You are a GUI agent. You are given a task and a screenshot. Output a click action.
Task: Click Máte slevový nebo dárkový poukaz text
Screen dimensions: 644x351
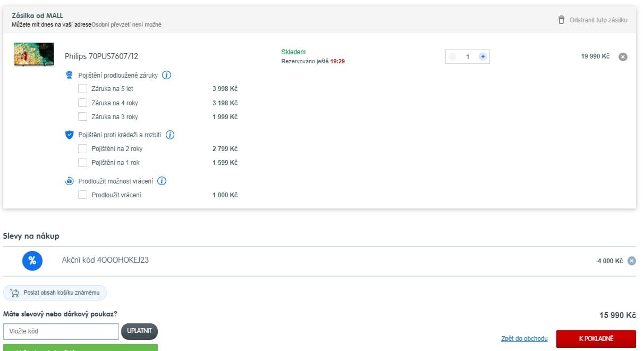[60, 314]
